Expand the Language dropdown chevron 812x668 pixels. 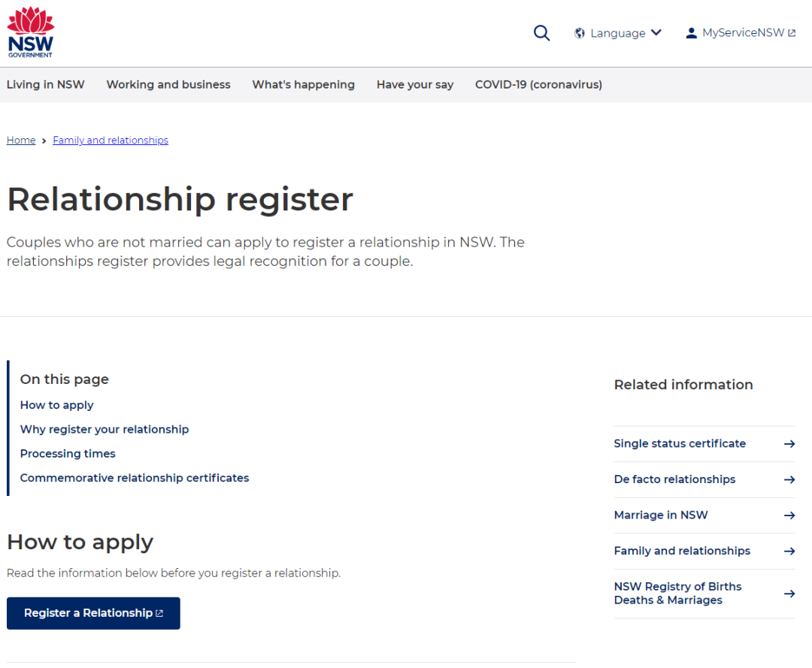pyautogui.click(x=656, y=32)
